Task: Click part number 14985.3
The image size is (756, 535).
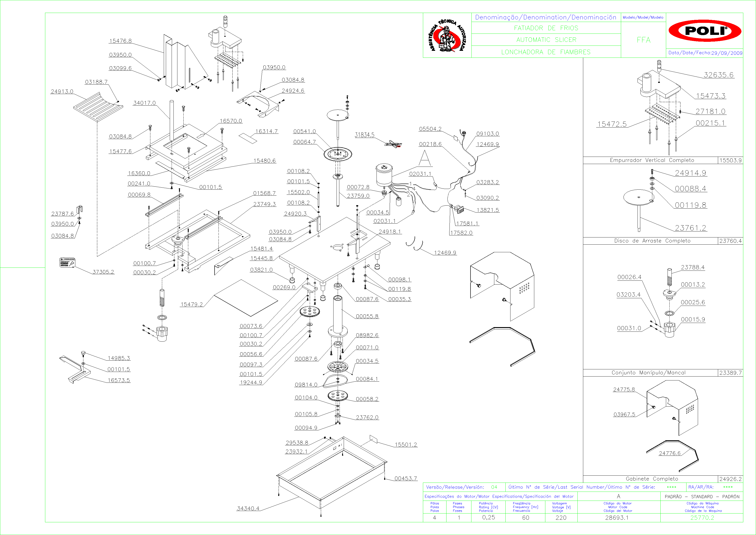Action: pos(118,358)
